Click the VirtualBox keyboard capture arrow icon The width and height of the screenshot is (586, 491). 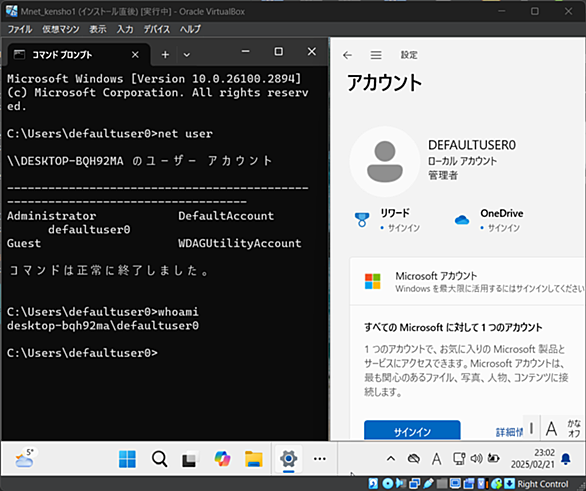pyautogui.click(x=509, y=484)
